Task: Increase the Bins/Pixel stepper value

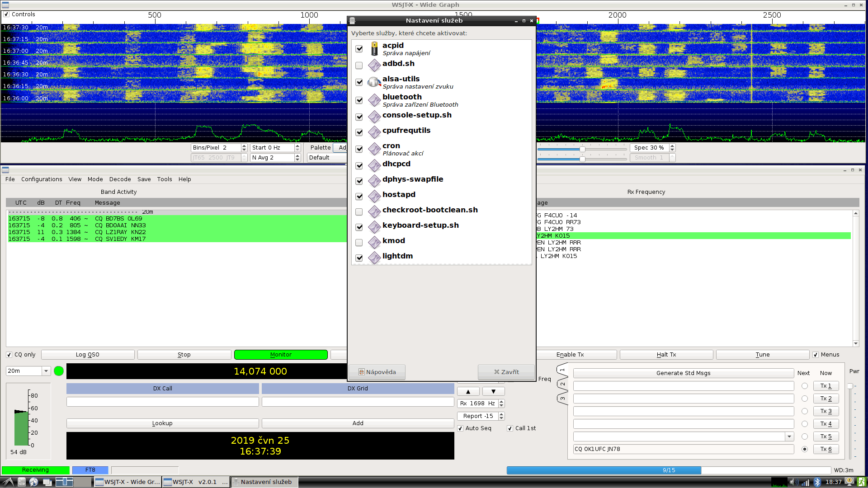Action: coord(244,145)
